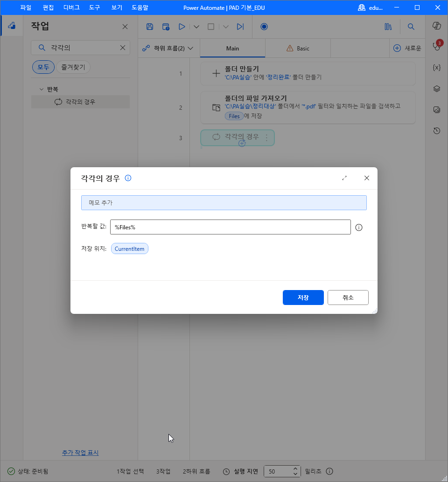Click the 실행 지연 clock icon
Screen dimensions: 448x482
[x=226, y=472]
